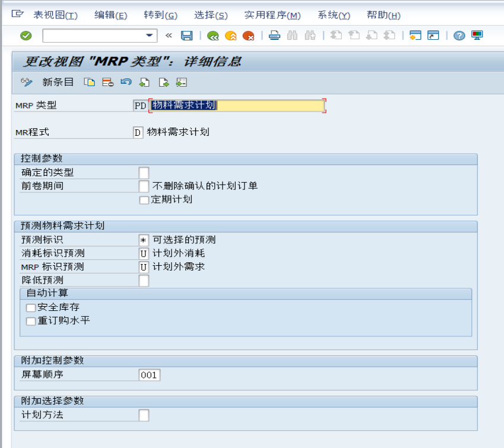Tick the 重订购水平 checkbox
The image size is (504, 448).
point(31,322)
